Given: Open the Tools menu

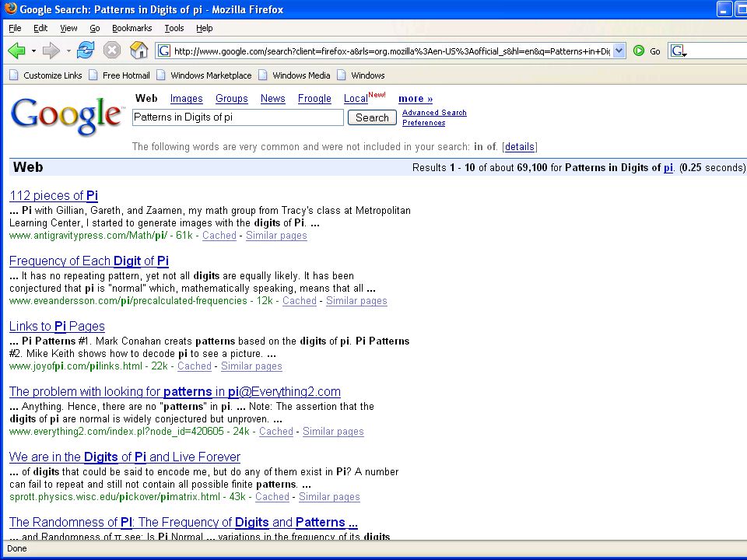Looking at the screenshot, I should point(174,28).
